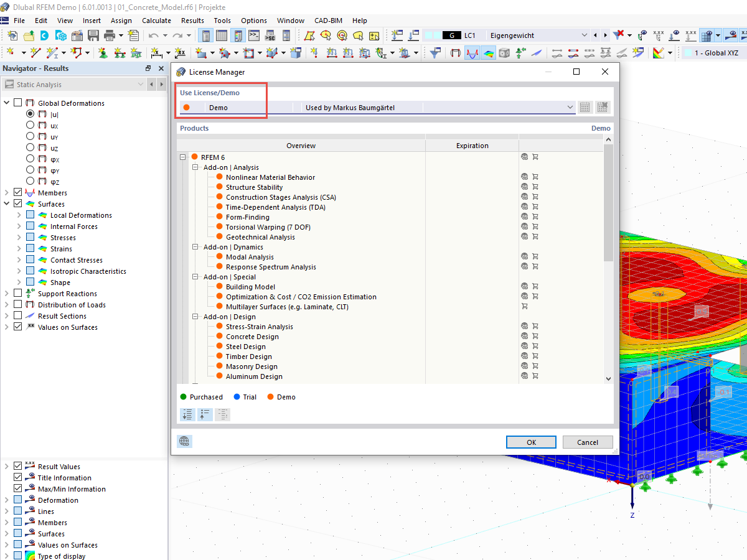Image resolution: width=747 pixels, height=560 pixels.
Task: Open the CAD-BIM menu
Action: point(328,20)
